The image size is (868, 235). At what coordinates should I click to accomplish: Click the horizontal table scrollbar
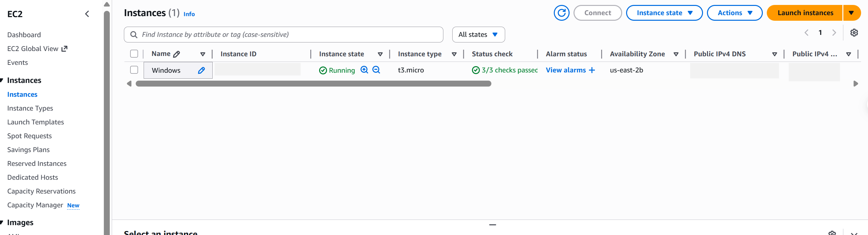(313, 84)
